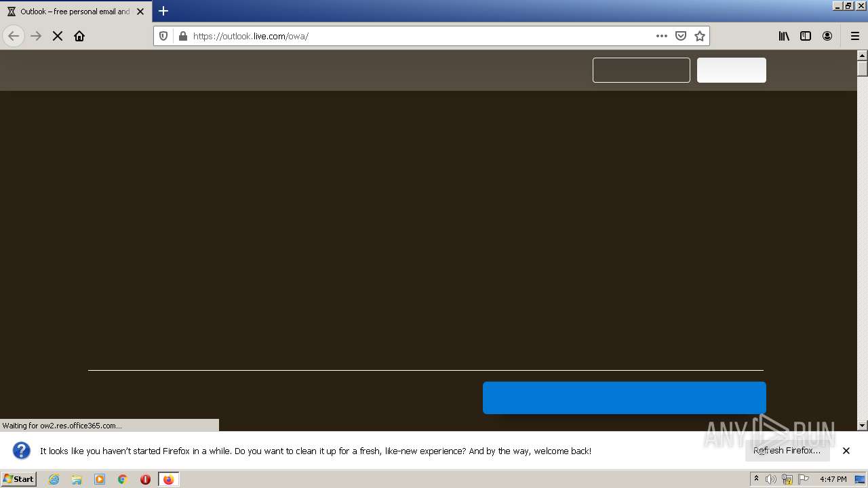
Task: Launch Chrome from taskbar
Action: click(x=123, y=479)
